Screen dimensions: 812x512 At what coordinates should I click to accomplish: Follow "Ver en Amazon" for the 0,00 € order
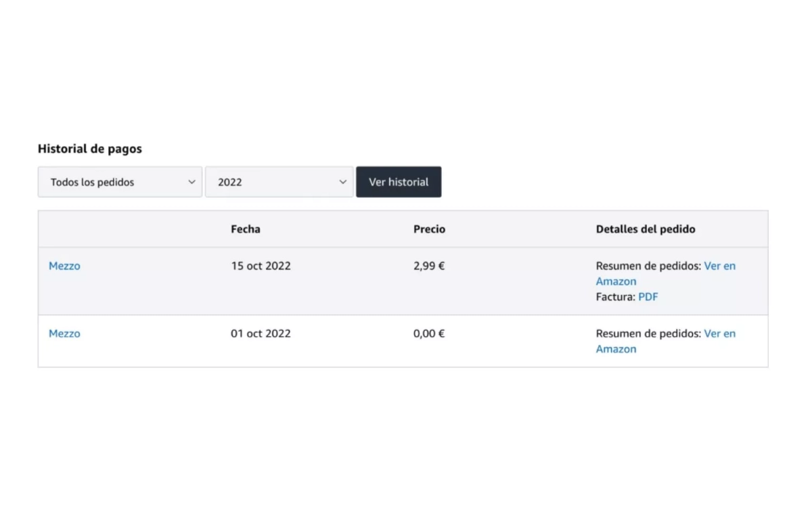point(719,333)
